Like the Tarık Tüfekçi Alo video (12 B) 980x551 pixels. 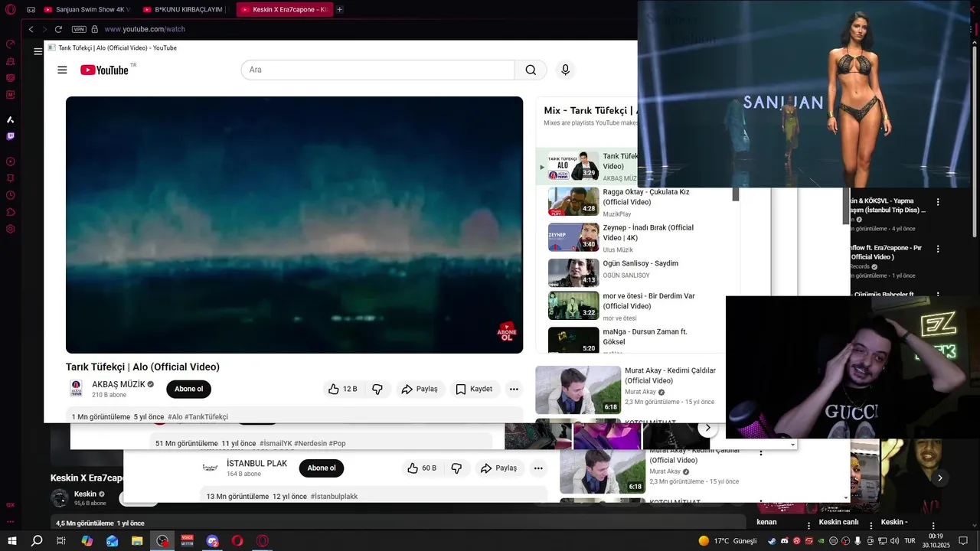(x=342, y=389)
